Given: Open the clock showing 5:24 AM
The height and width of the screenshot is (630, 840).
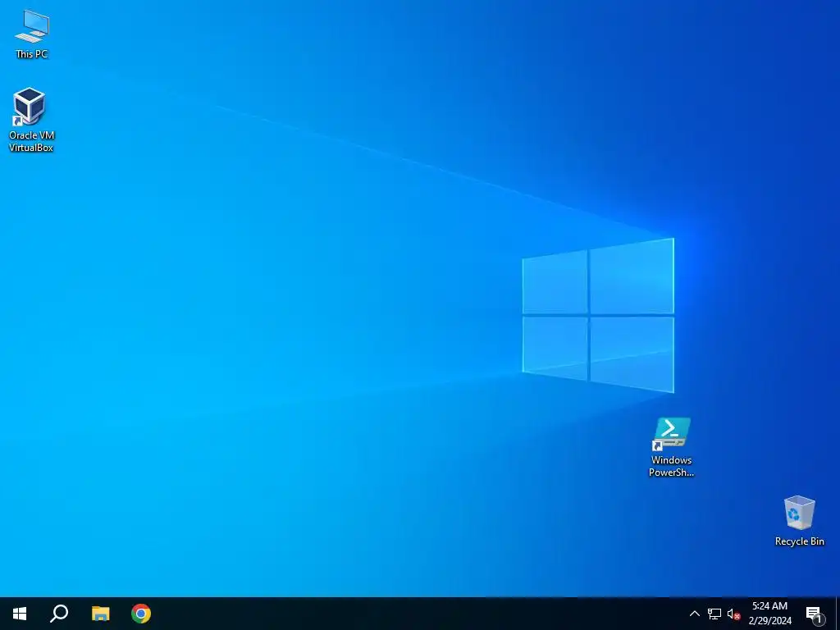Looking at the screenshot, I should 769,614.
